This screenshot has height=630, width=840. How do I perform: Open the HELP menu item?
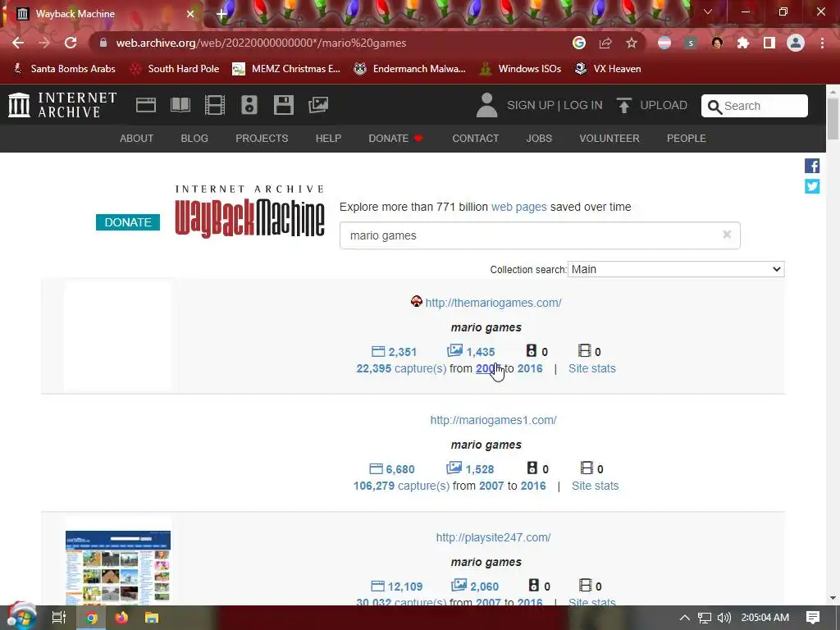click(x=328, y=138)
